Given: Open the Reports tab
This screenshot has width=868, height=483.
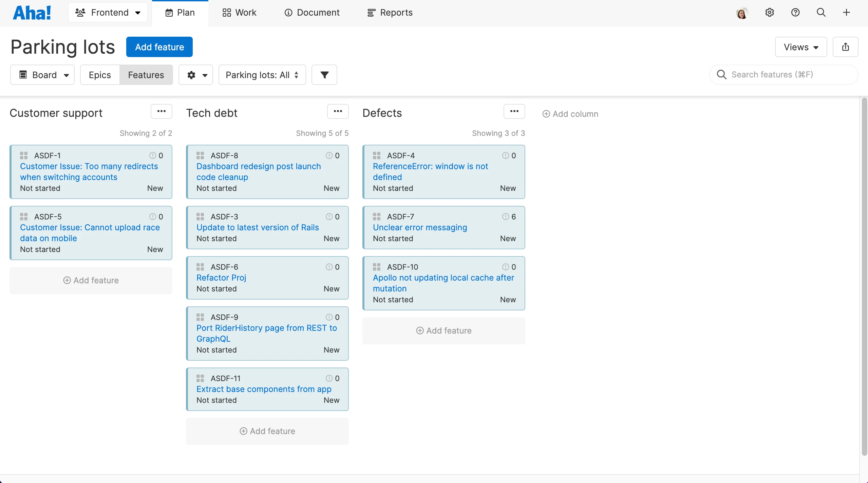Looking at the screenshot, I should 390,13.
